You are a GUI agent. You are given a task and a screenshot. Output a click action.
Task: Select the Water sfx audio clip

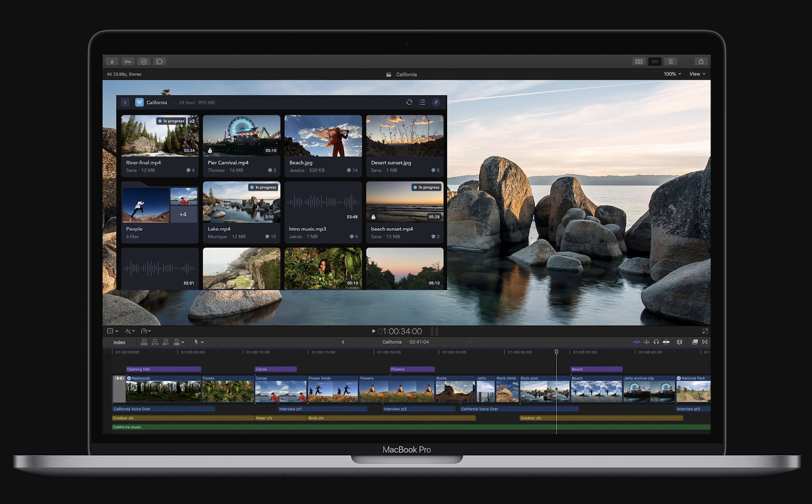(281, 418)
